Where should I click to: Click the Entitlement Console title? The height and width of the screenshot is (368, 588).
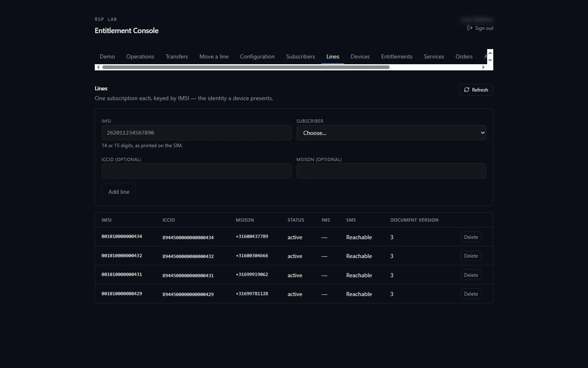pyautogui.click(x=127, y=31)
